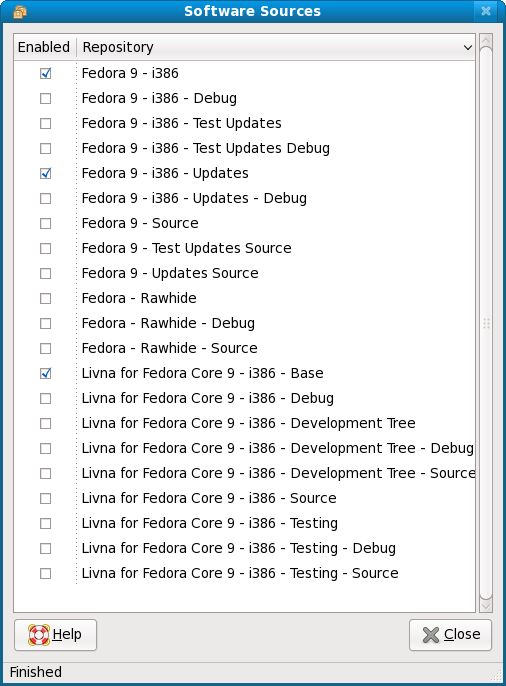Click the Close button
Image resolution: width=506 pixels, height=686 pixels.
450,635
